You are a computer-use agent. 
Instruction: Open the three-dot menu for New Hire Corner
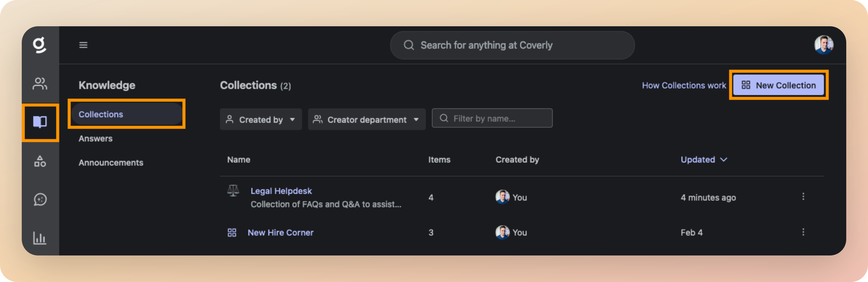point(803,232)
